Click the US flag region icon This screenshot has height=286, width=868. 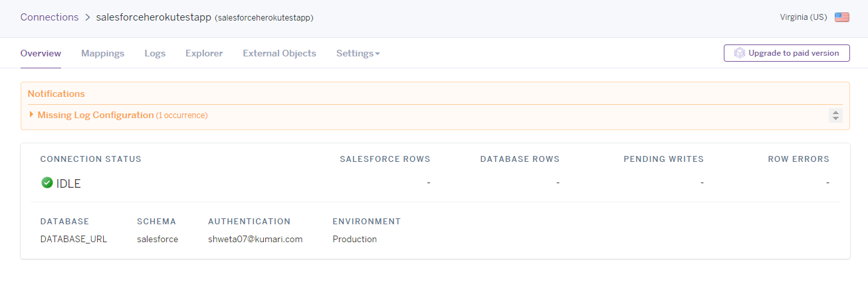842,17
